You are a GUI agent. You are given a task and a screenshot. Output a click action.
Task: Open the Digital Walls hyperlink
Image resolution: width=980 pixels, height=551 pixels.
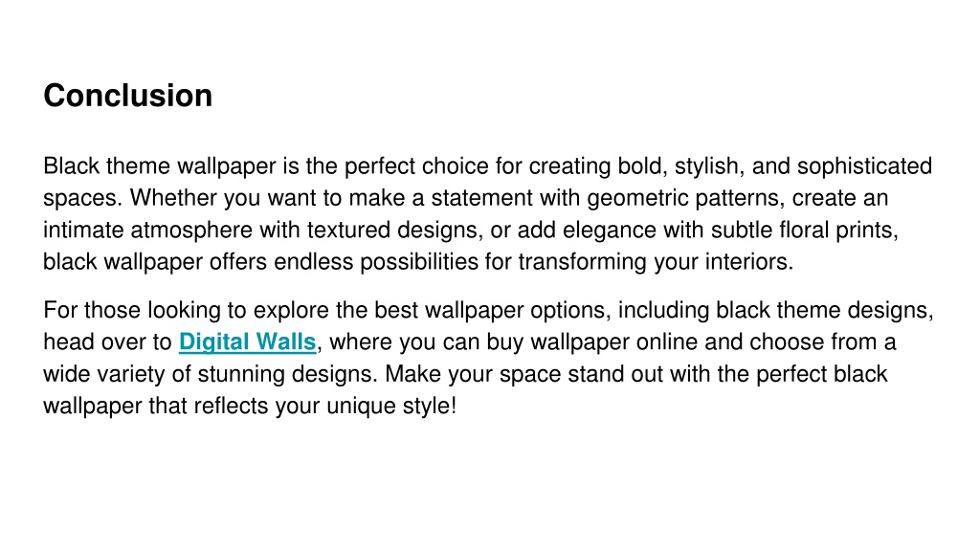[248, 342]
